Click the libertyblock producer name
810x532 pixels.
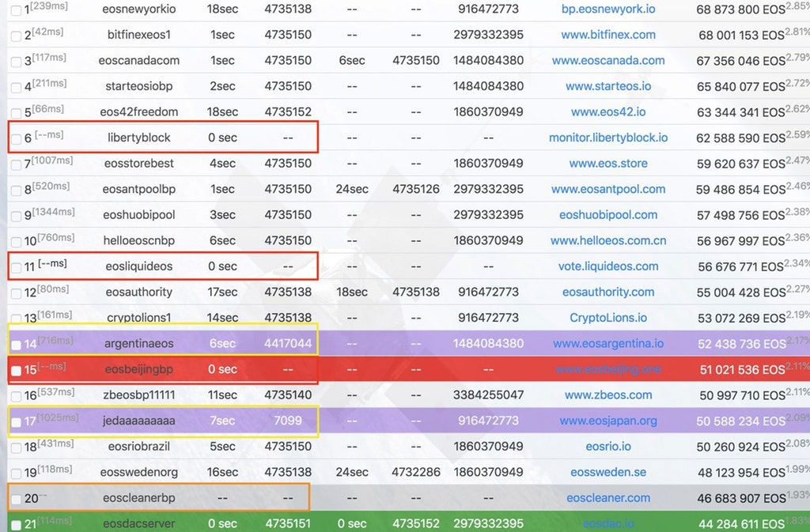(x=139, y=138)
